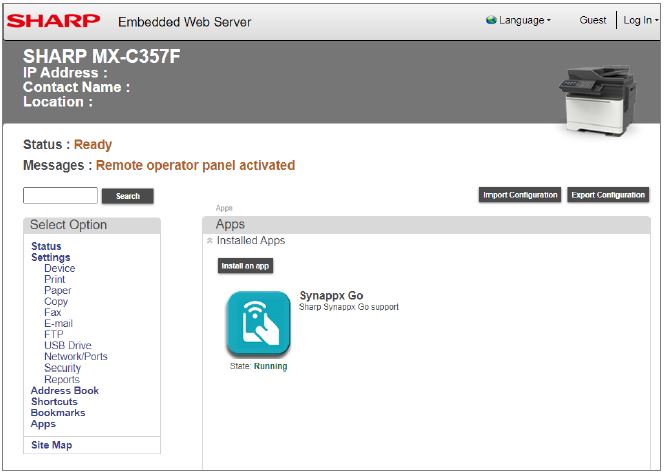Click the Remote operator panel activated message
Viewport: 666px width, 475px height.
tap(195, 165)
